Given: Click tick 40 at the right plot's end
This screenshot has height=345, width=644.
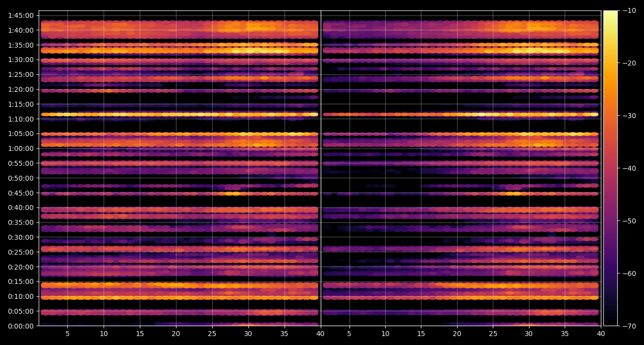Looking at the screenshot, I should (601, 334).
